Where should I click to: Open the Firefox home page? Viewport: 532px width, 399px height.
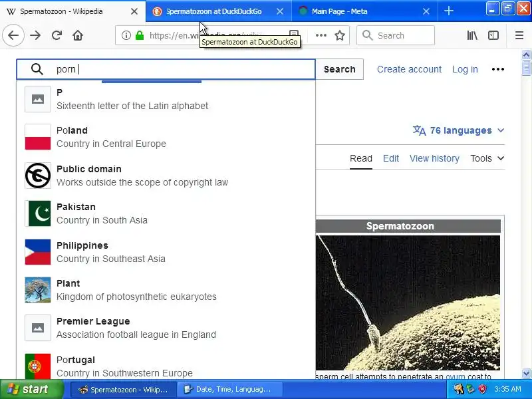pos(78,35)
